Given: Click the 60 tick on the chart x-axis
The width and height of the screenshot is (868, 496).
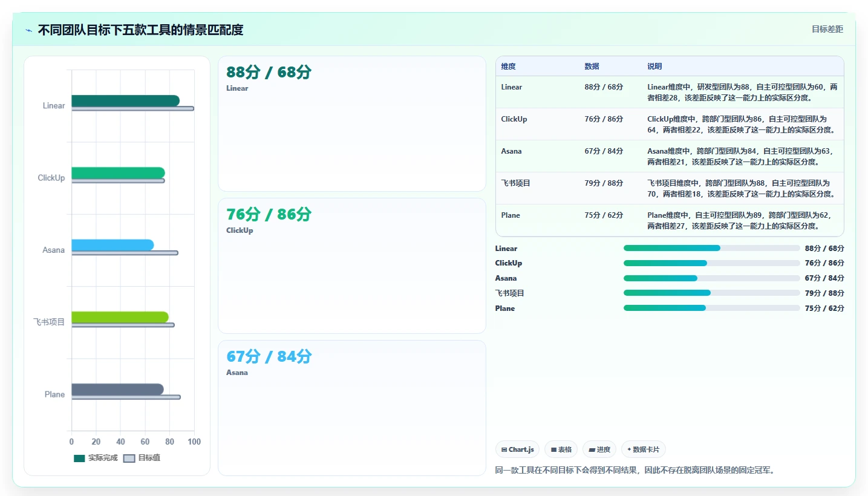Looking at the screenshot, I should (x=145, y=442).
